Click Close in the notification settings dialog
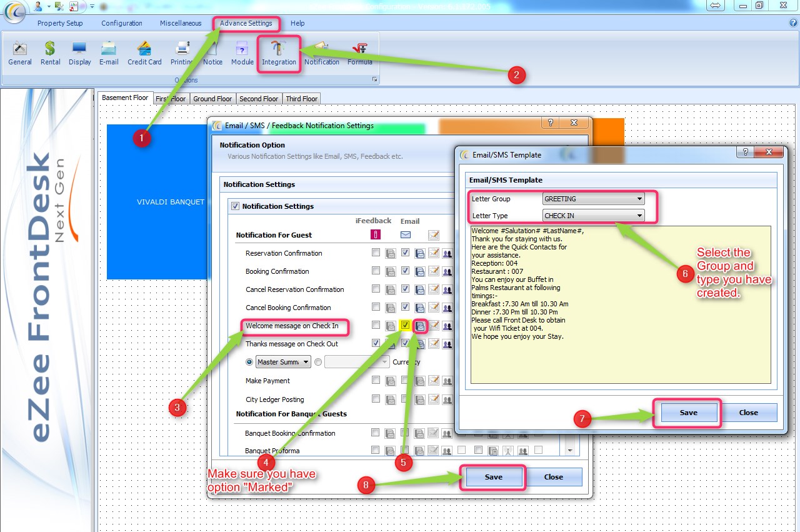Viewport: 800px width, 532px height. point(553,477)
